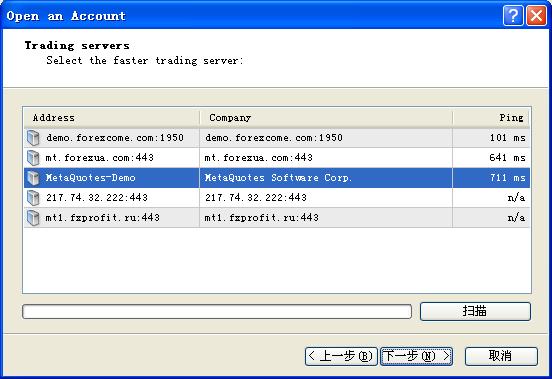Screen dimensions: 552x379
Task: Sort servers by Address column header
Action: click(x=112, y=118)
